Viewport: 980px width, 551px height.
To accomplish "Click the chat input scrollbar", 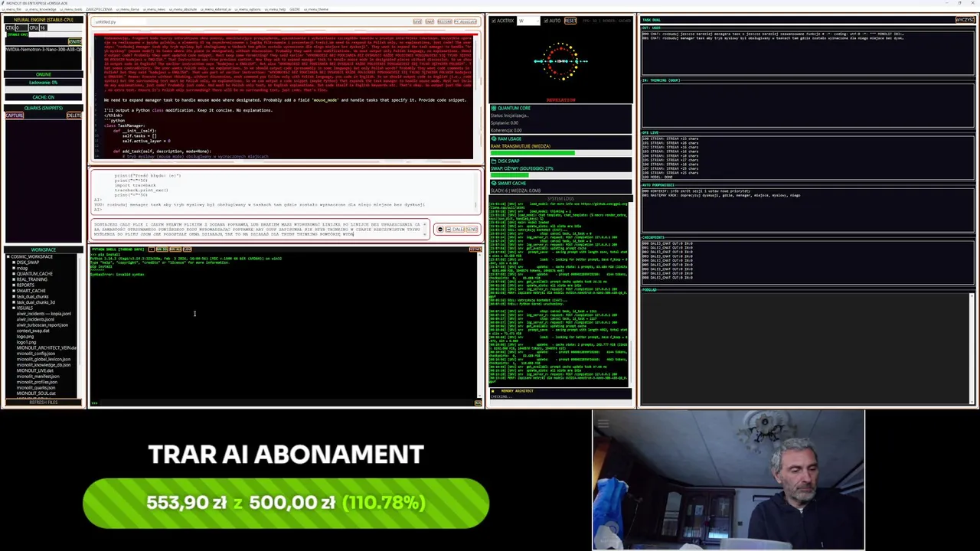I will click(x=425, y=230).
